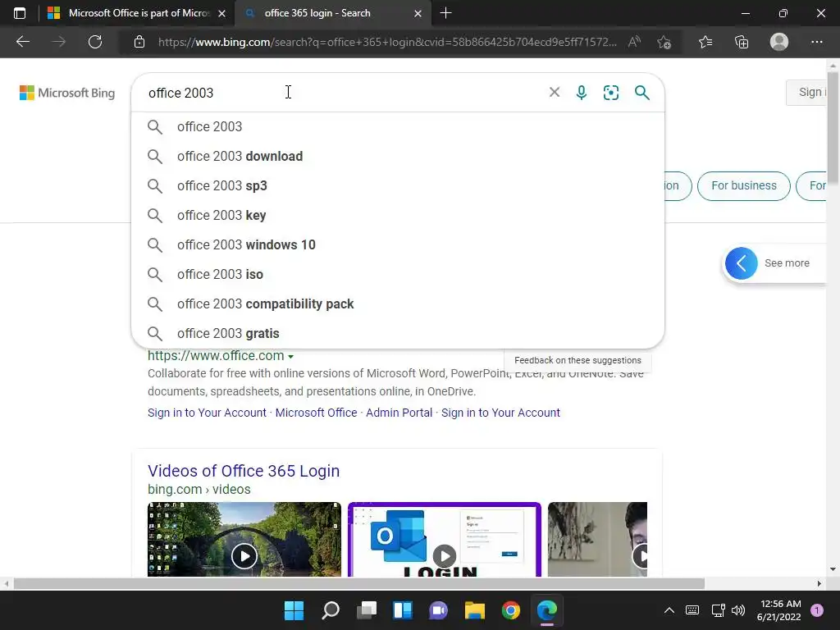Open Edge Settings and more menu

816,42
